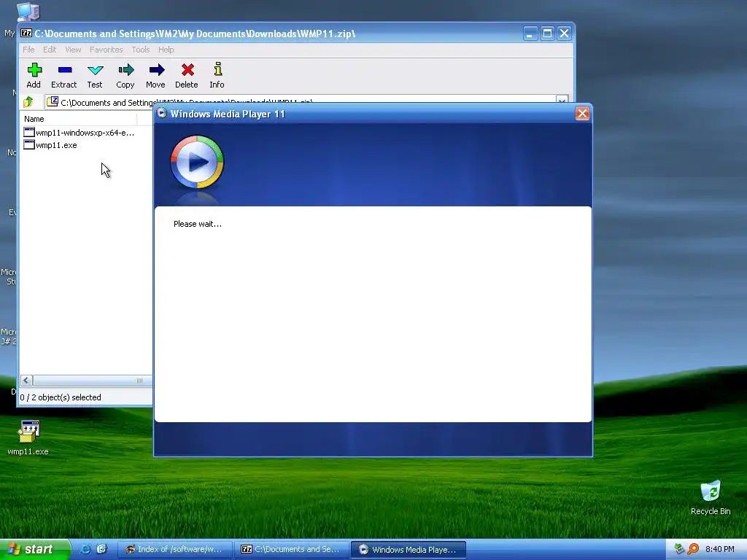Close the 7-Zip window
This screenshot has width=747, height=560.
click(564, 34)
